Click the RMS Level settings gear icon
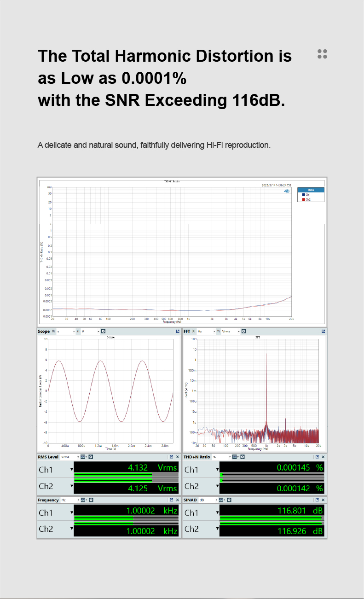This screenshot has height=599, width=364. coord(91,457)
